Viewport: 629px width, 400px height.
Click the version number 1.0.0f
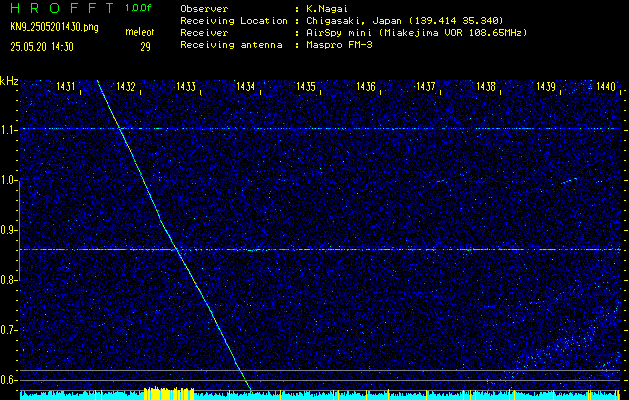pos(138,8)
